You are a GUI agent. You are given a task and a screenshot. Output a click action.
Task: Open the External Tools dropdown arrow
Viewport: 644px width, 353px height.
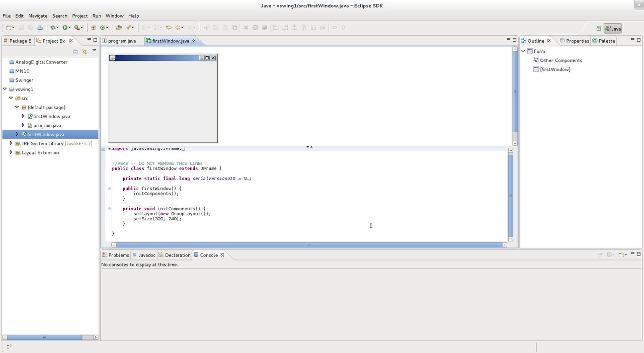pyautogui.click(x=82, y=28)
